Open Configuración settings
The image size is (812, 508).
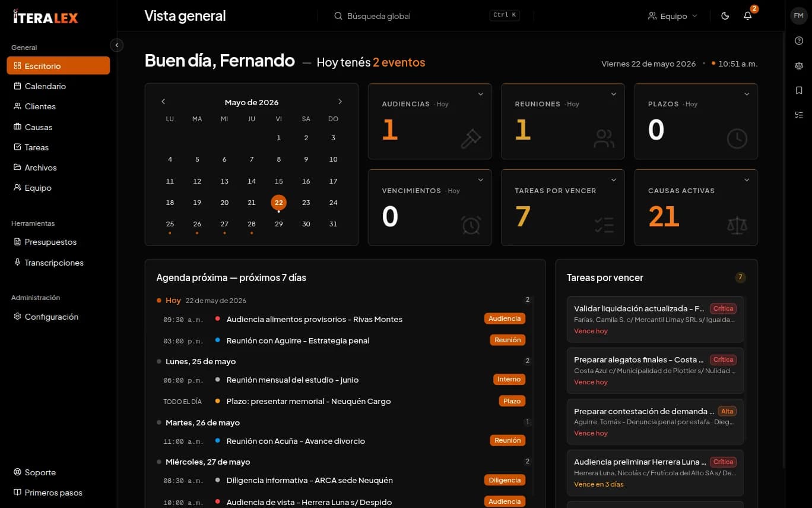coord(58,317)
